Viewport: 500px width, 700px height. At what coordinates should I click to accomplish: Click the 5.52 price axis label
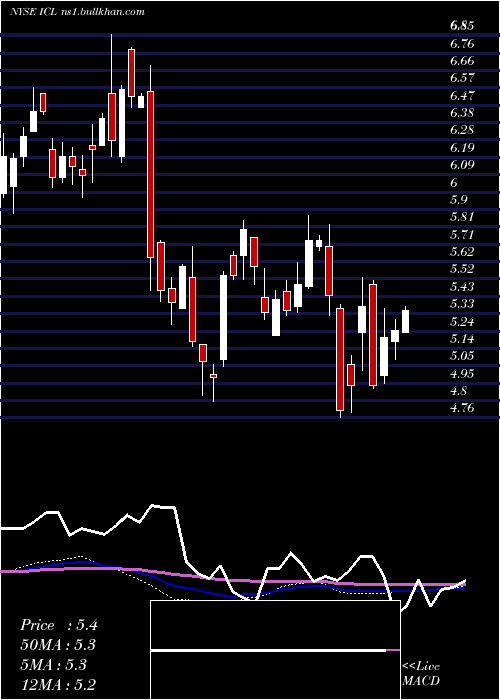(462, 269)
